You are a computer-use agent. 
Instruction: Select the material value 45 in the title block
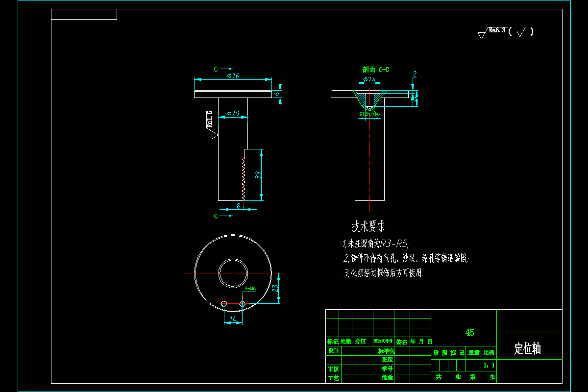click(469, 332)
